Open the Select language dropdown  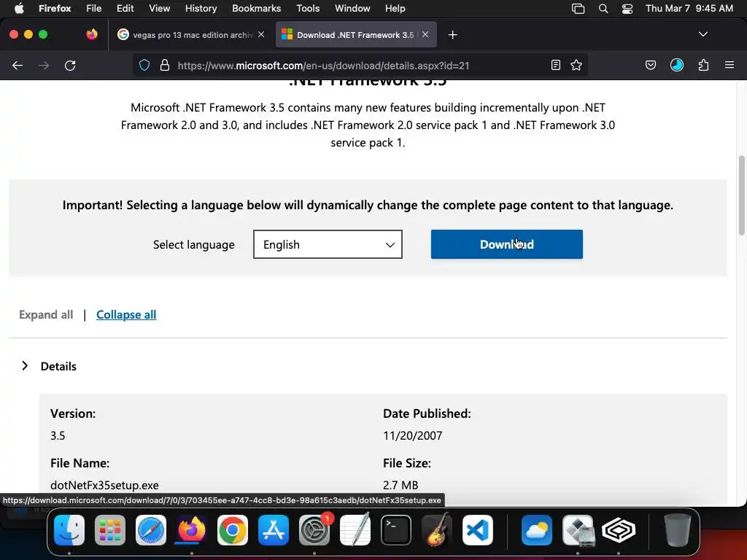click(x=328, y=244)
